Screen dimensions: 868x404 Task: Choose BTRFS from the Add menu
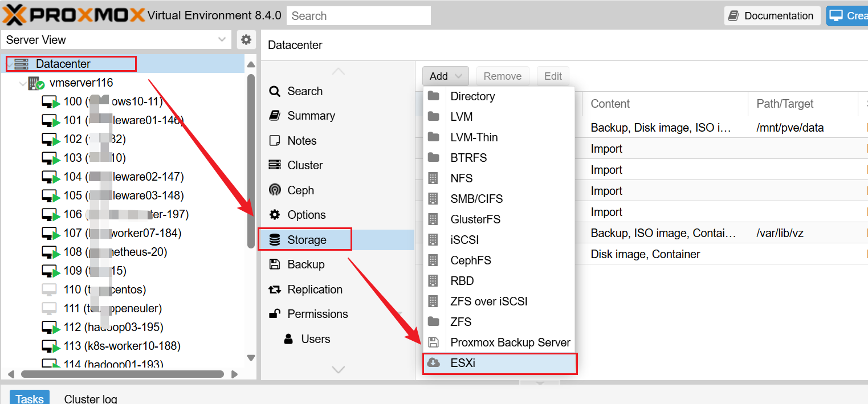click(499, 158)
